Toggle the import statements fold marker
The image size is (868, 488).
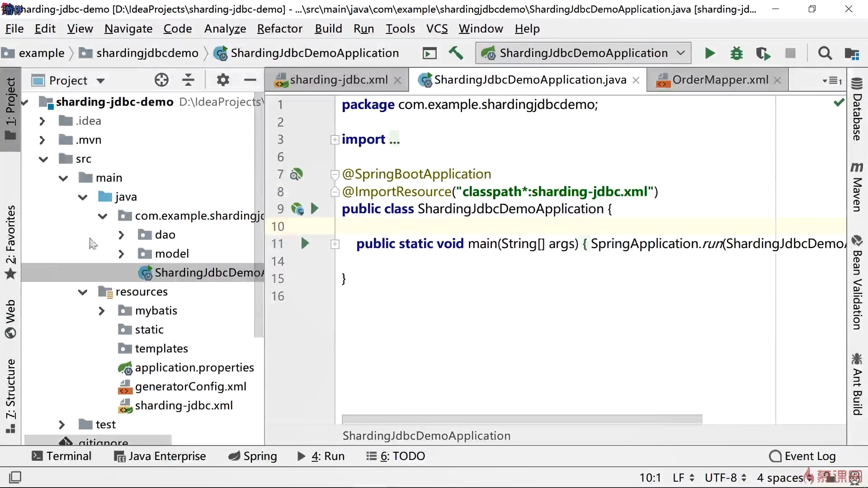pos(335,140)
